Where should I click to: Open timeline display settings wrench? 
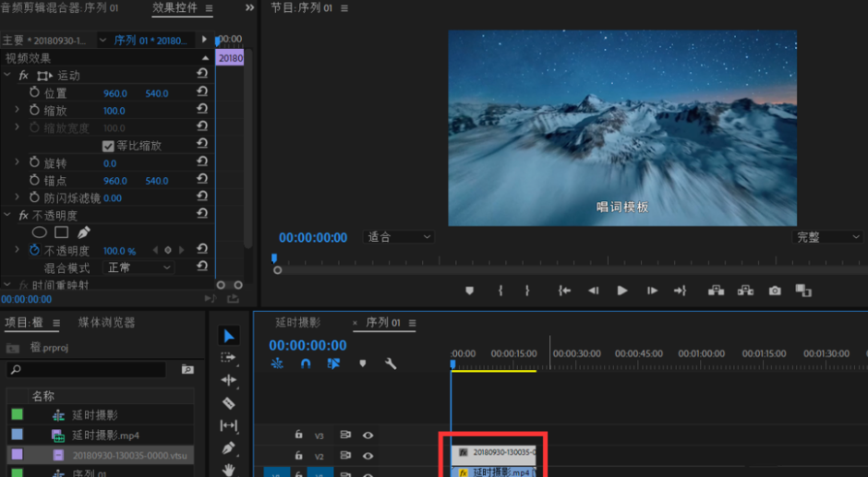tap(391, 364)
